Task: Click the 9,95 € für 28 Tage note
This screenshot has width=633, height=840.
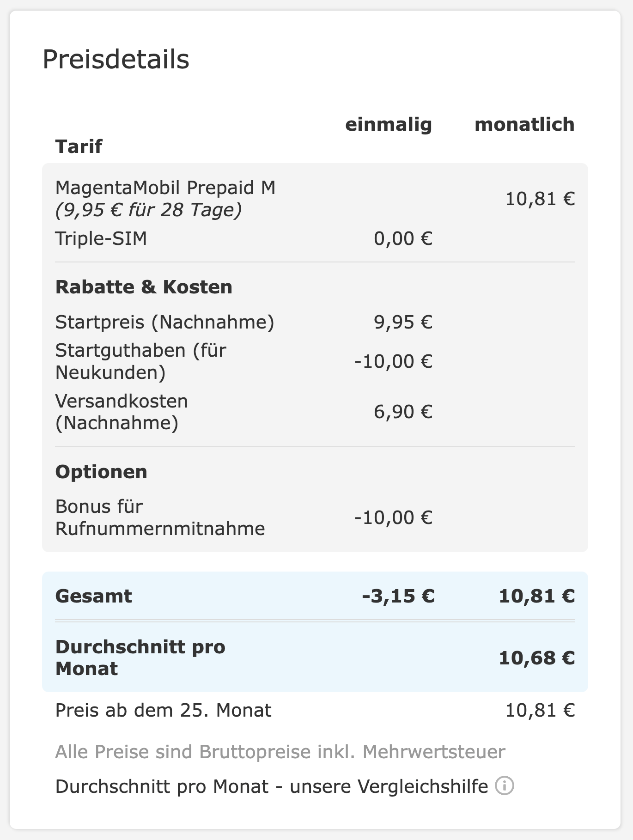Action: tap(149, 210)
